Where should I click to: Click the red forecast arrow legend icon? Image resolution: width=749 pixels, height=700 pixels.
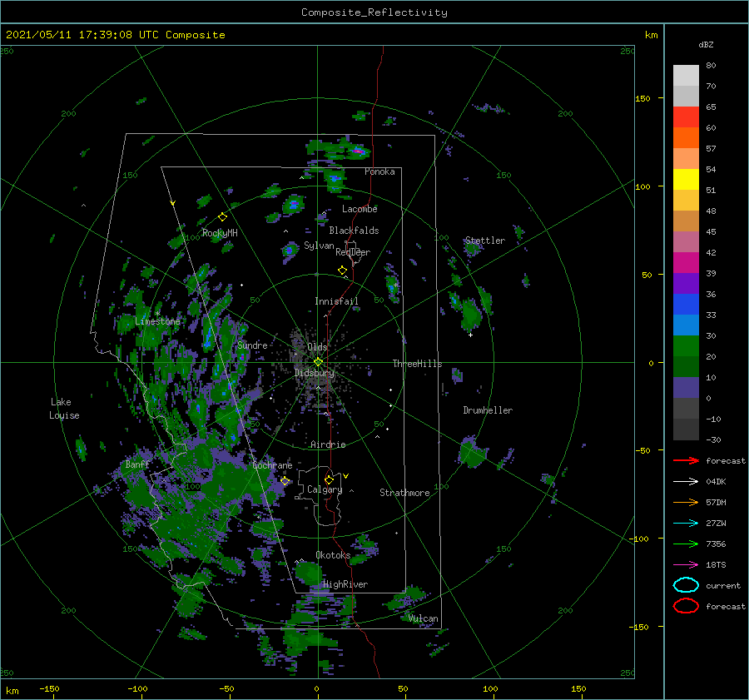pyautogui.click(x=686, y=460)
